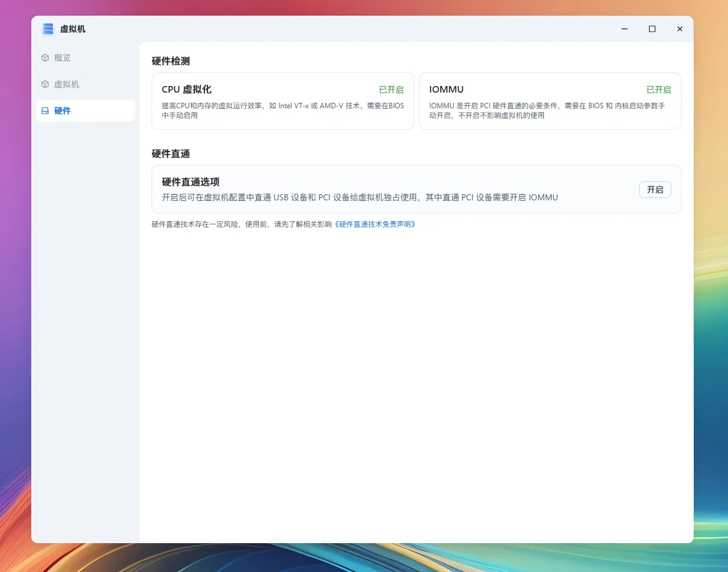Image resolution: width=728 pixels, height=572 pixels.
Task: Click the drive icon beside 硬件
Action: click(45, 111)
